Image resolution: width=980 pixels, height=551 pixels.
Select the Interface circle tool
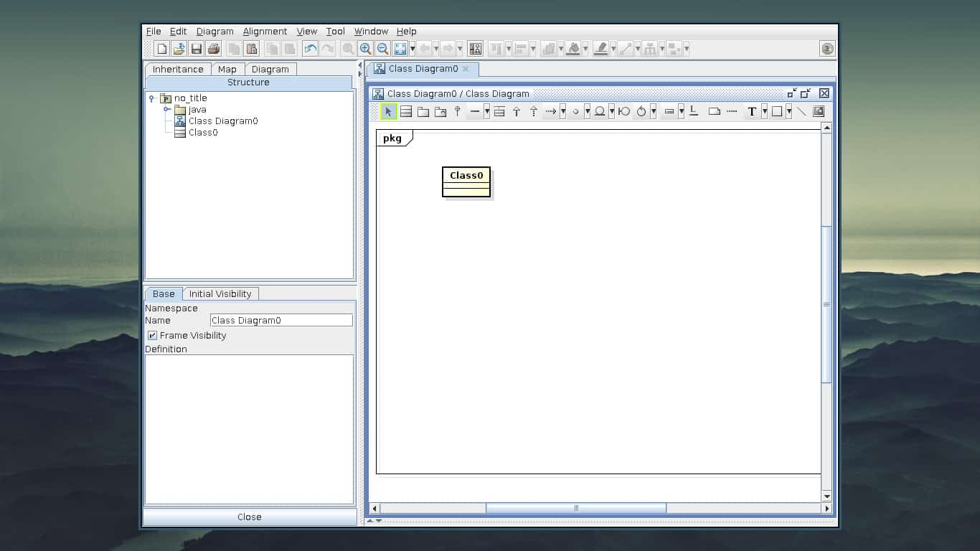click(x=575, y=111)
